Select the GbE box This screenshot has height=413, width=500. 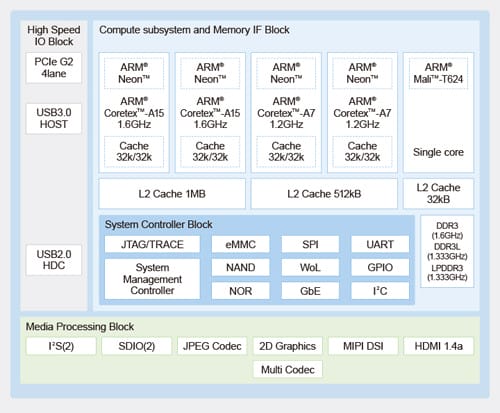(x=310, y=291)
